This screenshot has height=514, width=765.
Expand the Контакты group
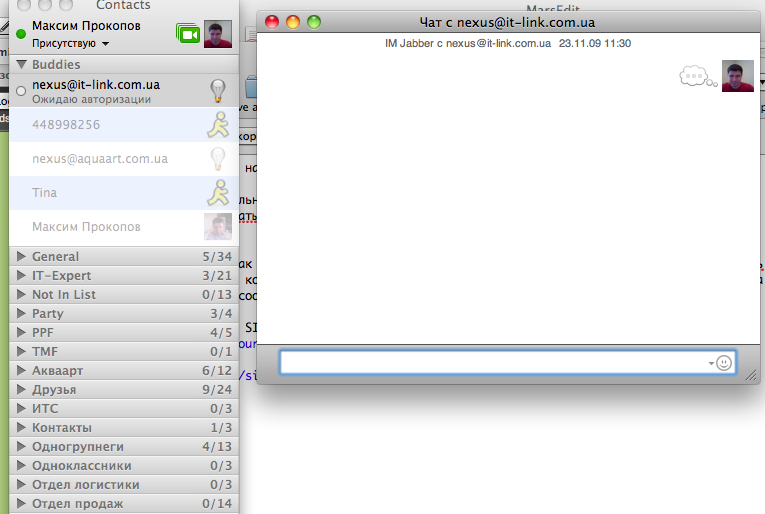click(x=21, y=427)
